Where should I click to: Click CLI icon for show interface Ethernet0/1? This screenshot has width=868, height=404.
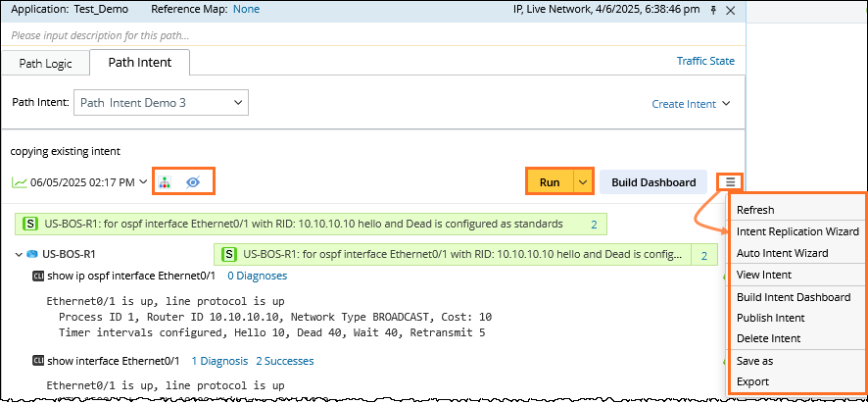pyautogui.click(x=38, y=361)
